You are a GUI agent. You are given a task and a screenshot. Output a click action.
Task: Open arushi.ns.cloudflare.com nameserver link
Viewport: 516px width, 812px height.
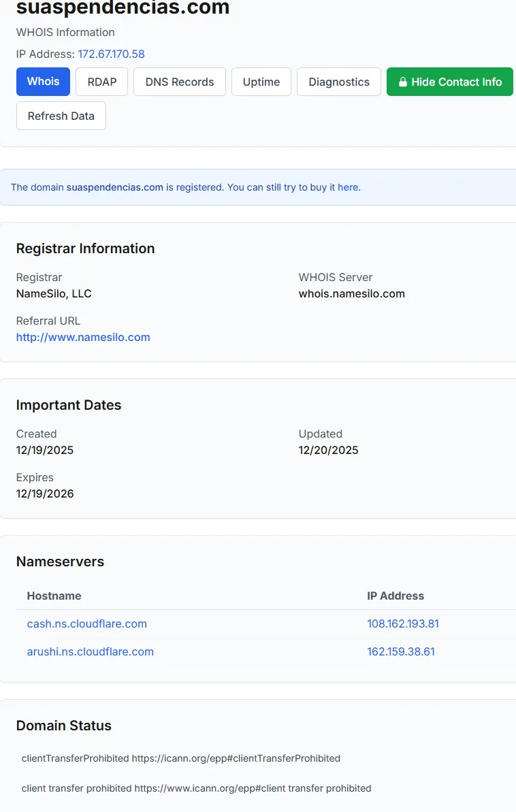point(90,651)
